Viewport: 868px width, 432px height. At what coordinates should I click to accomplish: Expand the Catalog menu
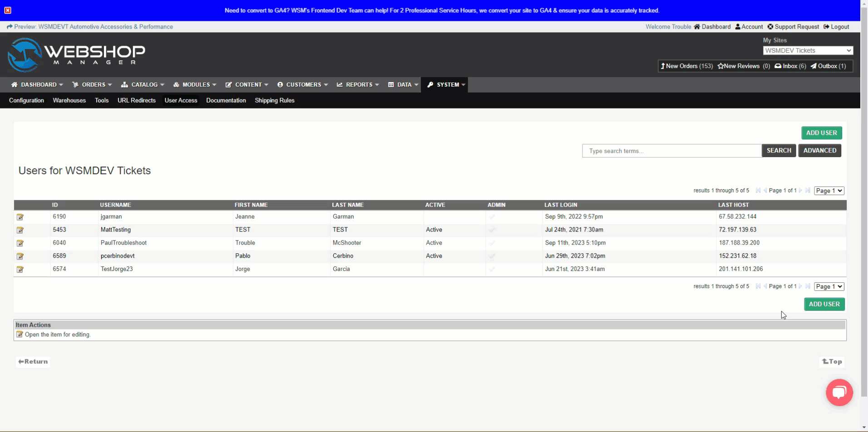click(143, 85)
